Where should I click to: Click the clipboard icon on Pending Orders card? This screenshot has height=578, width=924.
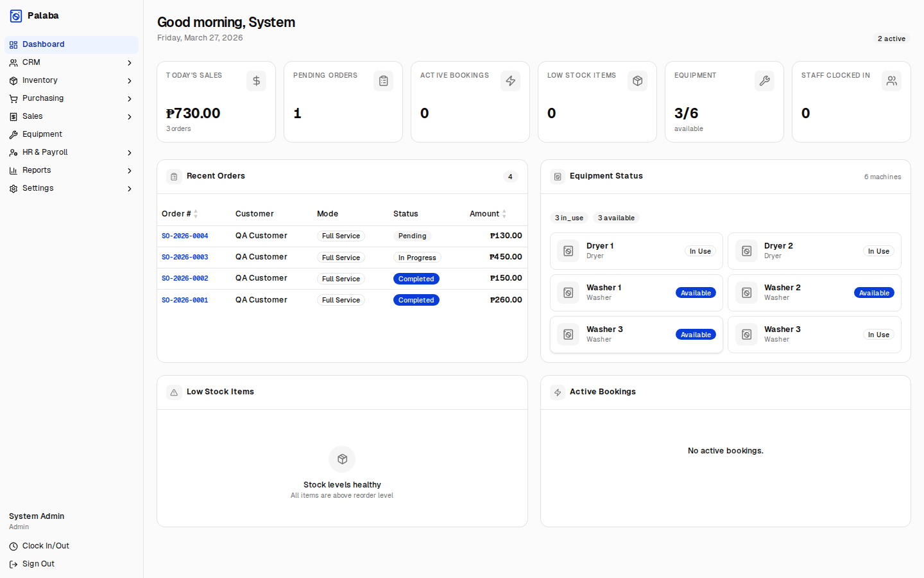pyautogui.click(x=383, y=80)
